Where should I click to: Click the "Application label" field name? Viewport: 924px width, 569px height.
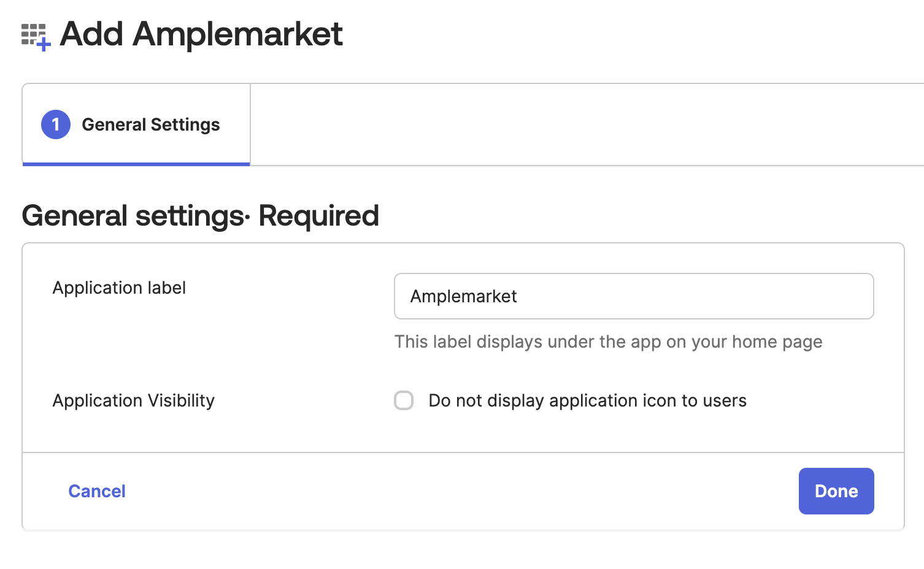pyautogui.click(x=119, y=288)
